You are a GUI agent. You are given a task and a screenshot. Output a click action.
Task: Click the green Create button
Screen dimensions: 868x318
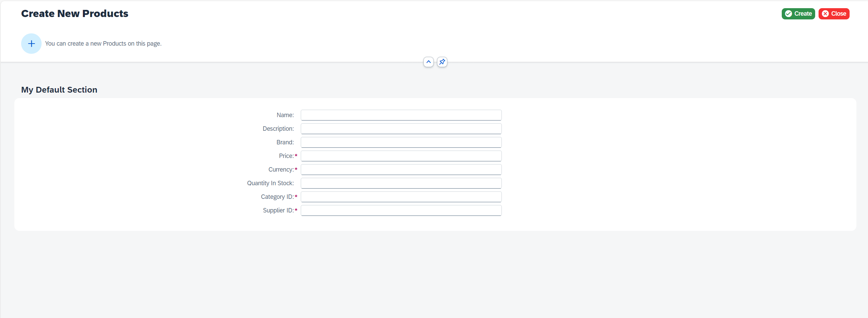[x=798, y=14]
